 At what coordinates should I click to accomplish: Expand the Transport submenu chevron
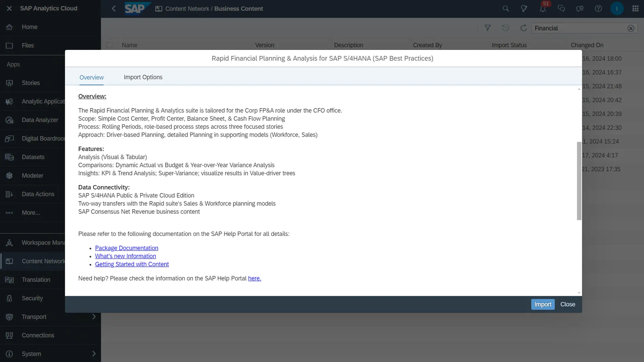point(94,317)
